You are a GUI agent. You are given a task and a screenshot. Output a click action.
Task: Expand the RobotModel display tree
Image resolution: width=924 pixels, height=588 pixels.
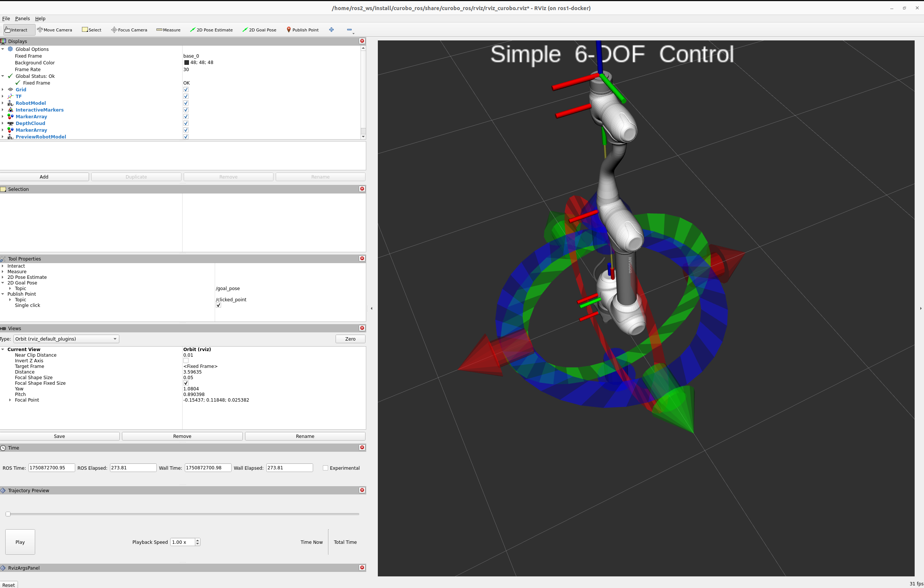[x=3, y=103]
